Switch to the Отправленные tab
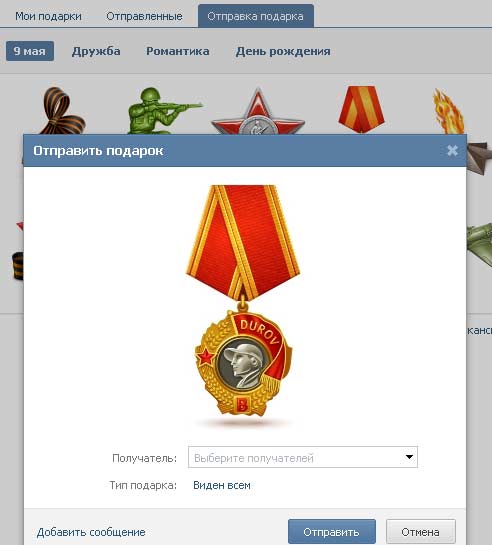 pyautogui.click(x=144, y=16)
